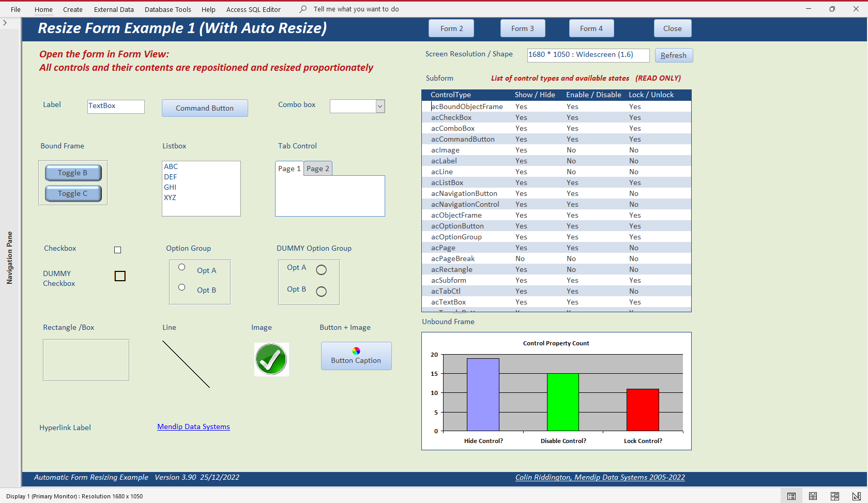868x503 pixels.
Task: Click the Tell me search lightbulb icon
Action: click(303, 9)
